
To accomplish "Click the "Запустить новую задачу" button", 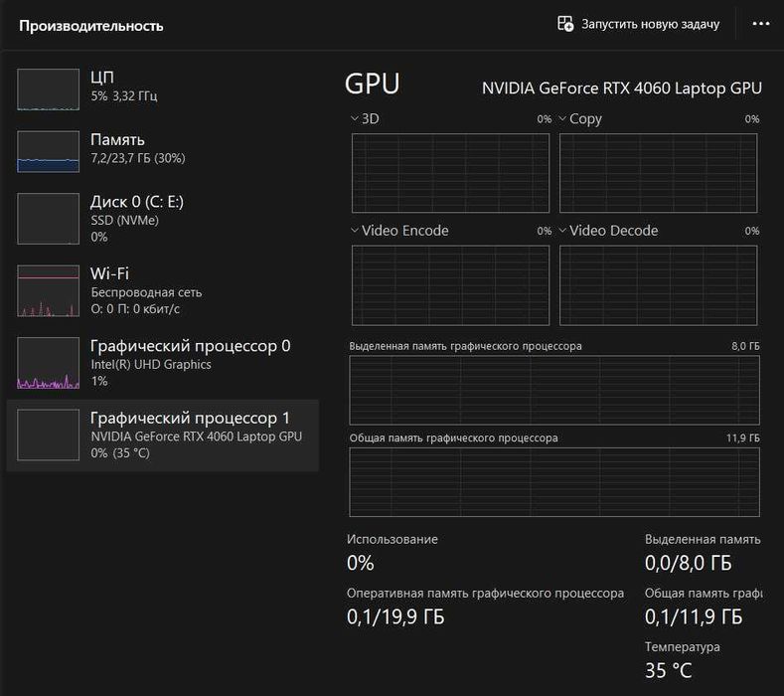I will pos(650,24).
